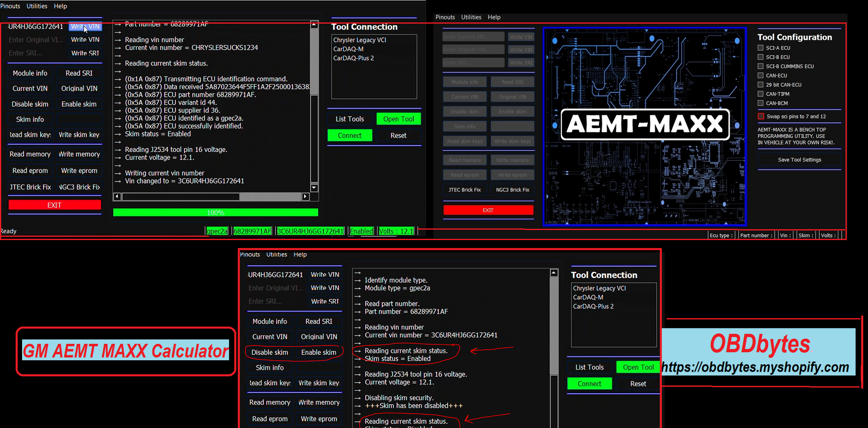Viewport: 868px width, 428px height.
Task: Click the AEMT-MAXX circuit board logo
Action: point(645,126)
